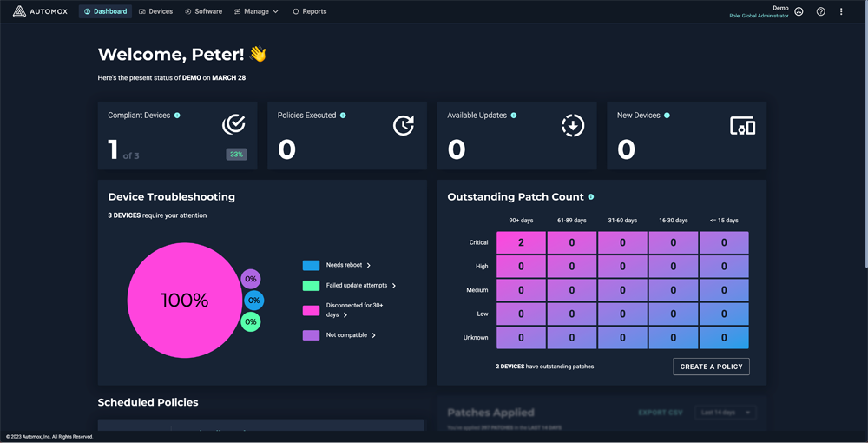Screen dimensions: 868x443
Task: Click the Critical <= 15 days cell
Action: (724, 242)
